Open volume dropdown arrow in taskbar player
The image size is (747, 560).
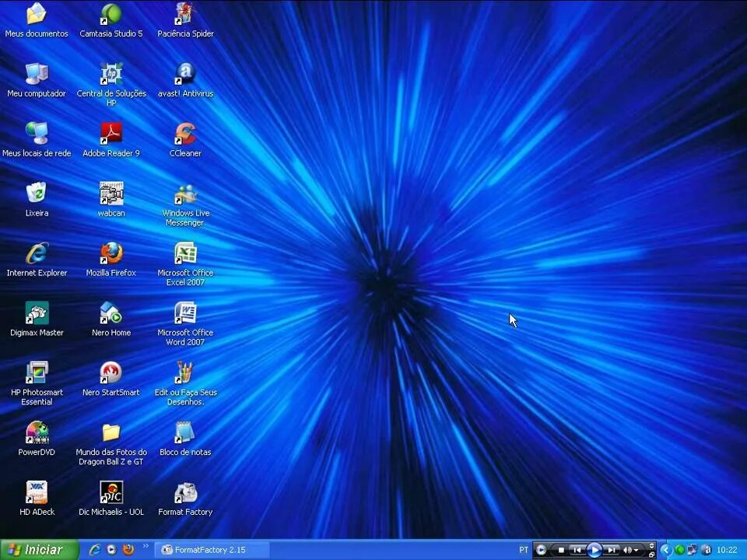click(636, 551)
